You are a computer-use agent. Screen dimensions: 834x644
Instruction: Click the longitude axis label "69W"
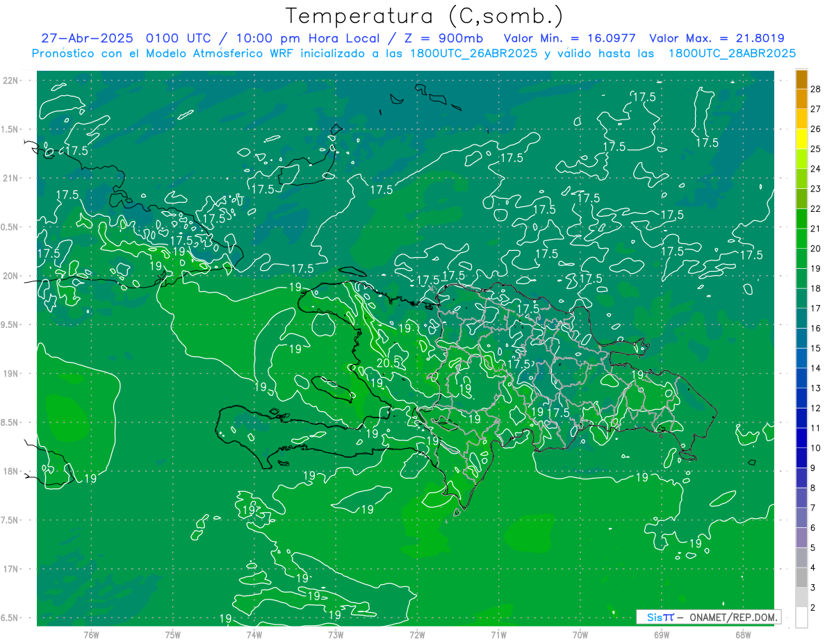(662, 635)
